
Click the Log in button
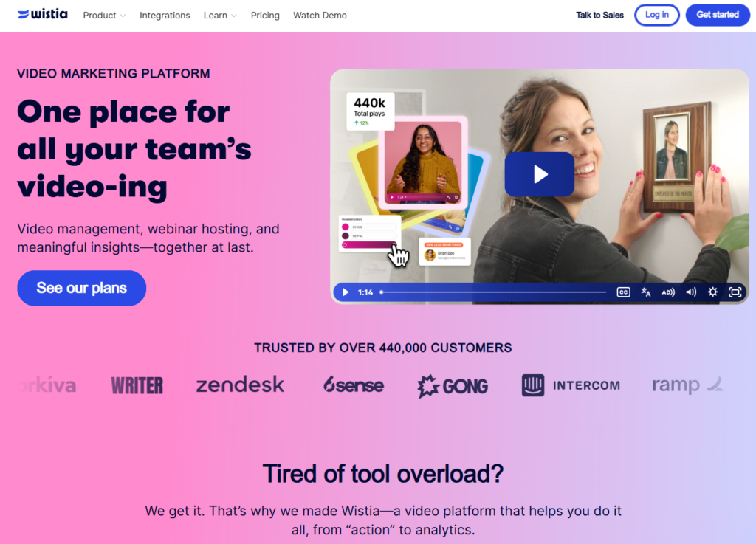[656, 15]
